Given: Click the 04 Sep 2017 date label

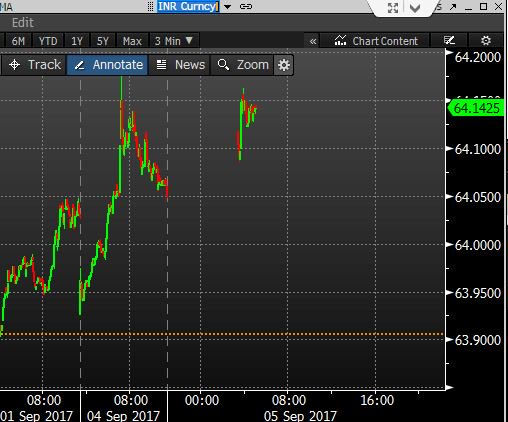Looking at the screenshot, I should point(123,416).
